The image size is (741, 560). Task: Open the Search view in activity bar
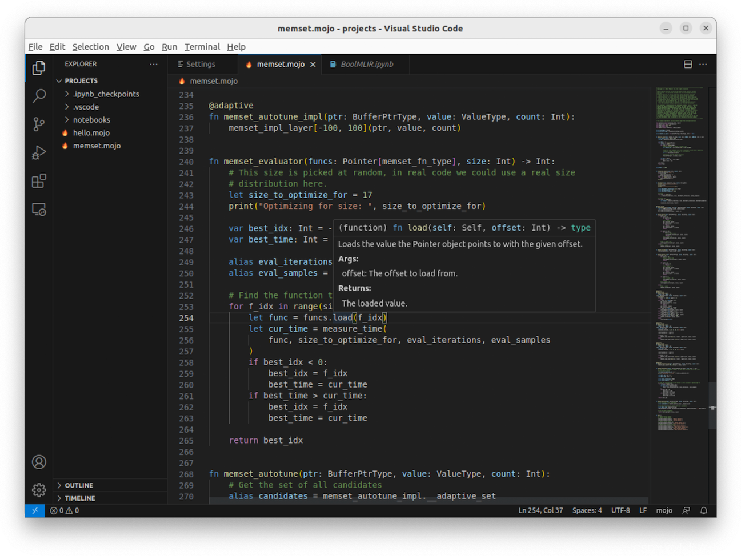click(39, 96)
